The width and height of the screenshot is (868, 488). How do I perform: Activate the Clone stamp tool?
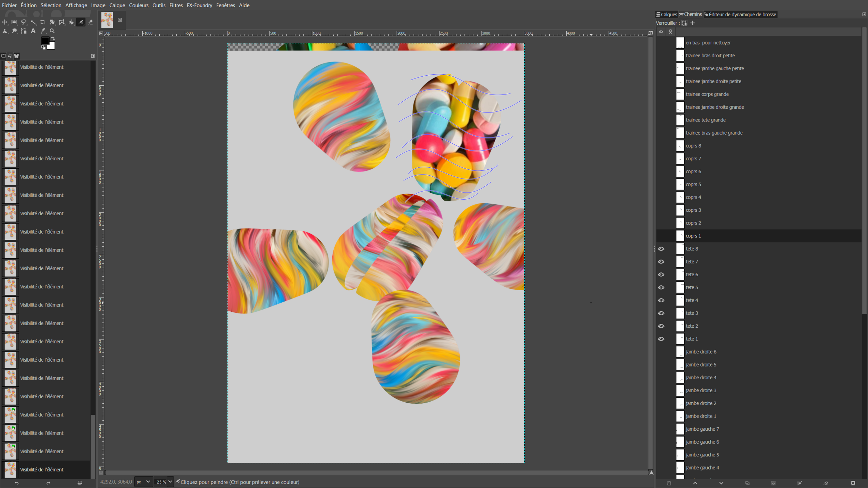click(5, 31)
